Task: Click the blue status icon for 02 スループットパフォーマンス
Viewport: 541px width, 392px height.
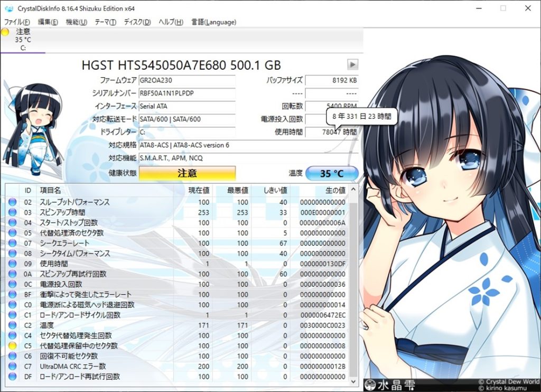Action: [x=13, y=202]
